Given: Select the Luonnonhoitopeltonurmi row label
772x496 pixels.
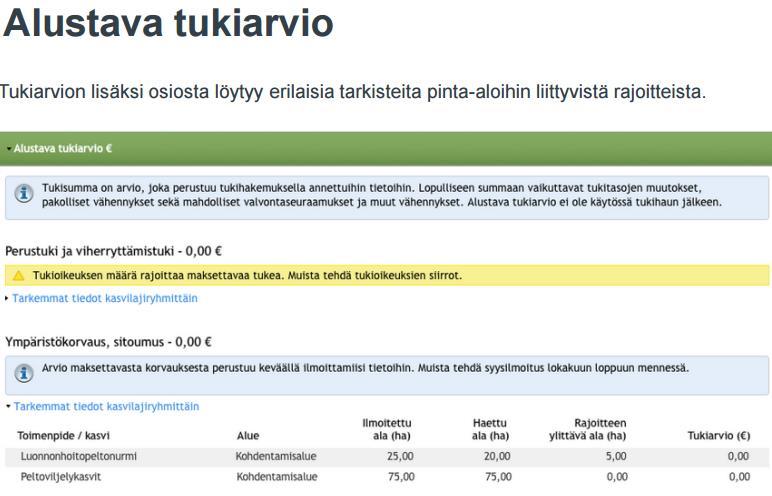Looking at the screenshot, I should tap(79, 457).
